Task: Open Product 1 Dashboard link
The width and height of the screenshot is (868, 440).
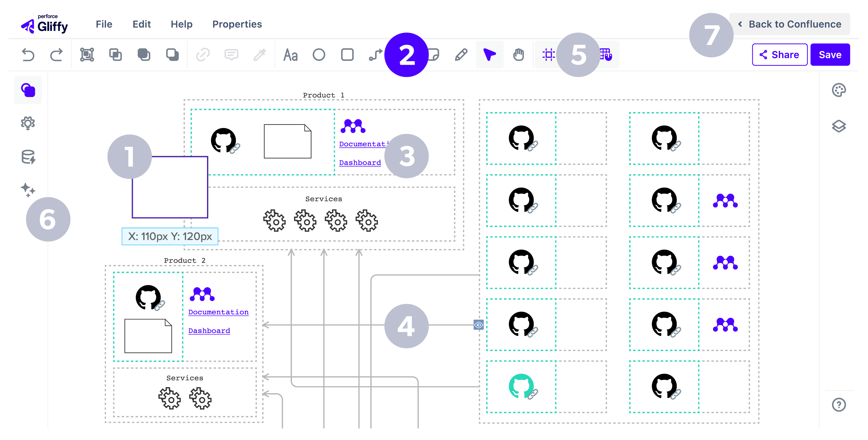Action: [360, 162]
